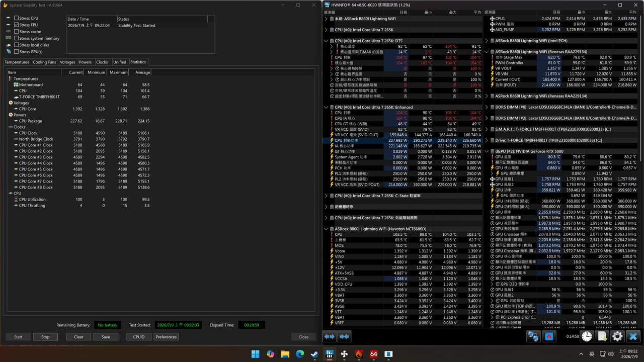Enable Stress cache checkbox
The image size is (644, 362).
(x=17, y=32)
